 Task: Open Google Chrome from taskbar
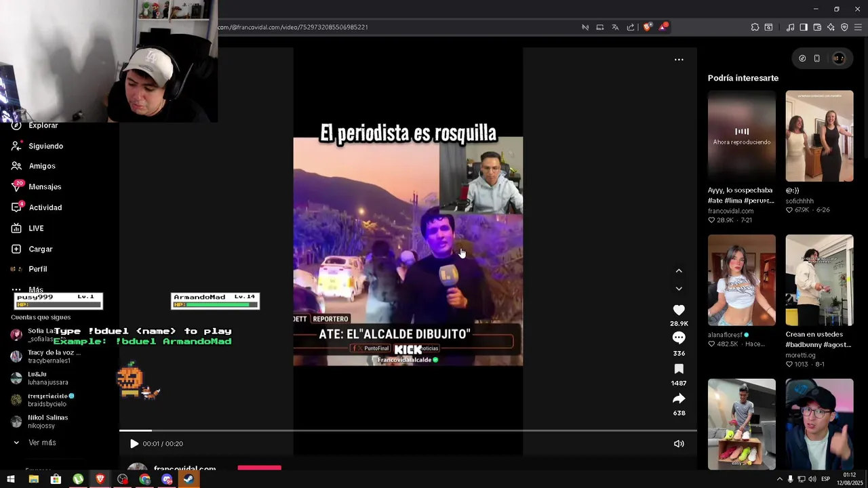145,479
